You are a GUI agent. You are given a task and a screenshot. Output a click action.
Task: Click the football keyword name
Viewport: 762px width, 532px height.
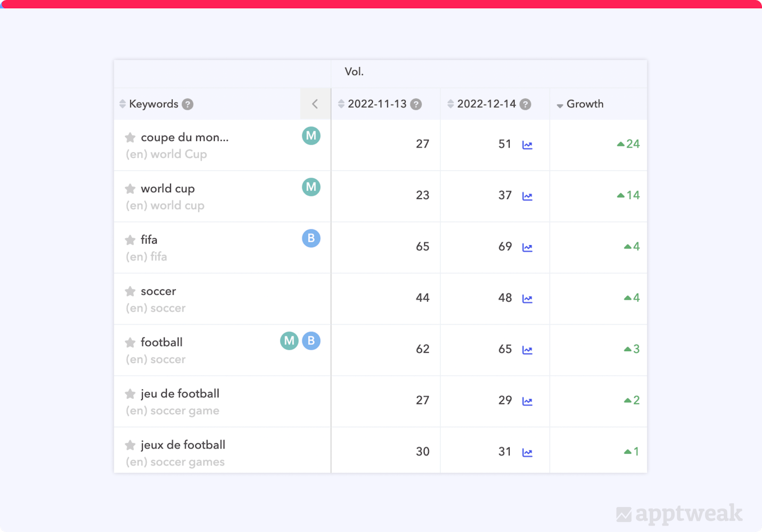coord(161,342)
